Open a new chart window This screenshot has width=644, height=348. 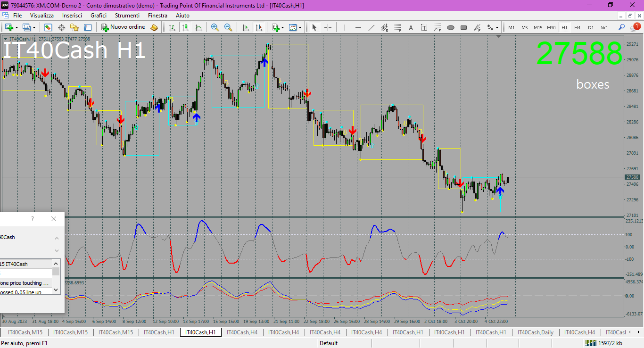point(8,27)
